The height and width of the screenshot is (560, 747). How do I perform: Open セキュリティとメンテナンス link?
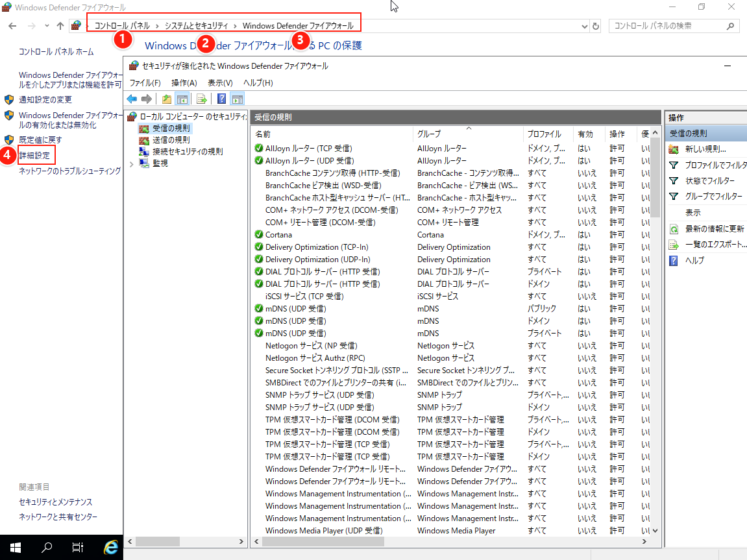point(55,502)
